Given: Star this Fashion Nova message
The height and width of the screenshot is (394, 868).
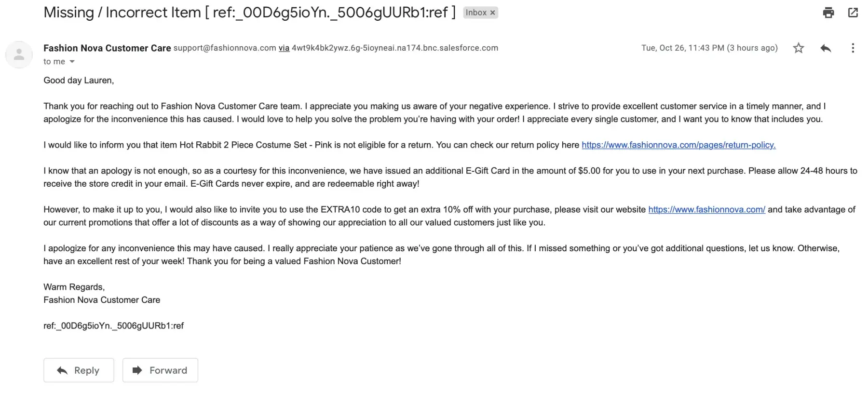Looking at the screenshot, I should 799,48.
